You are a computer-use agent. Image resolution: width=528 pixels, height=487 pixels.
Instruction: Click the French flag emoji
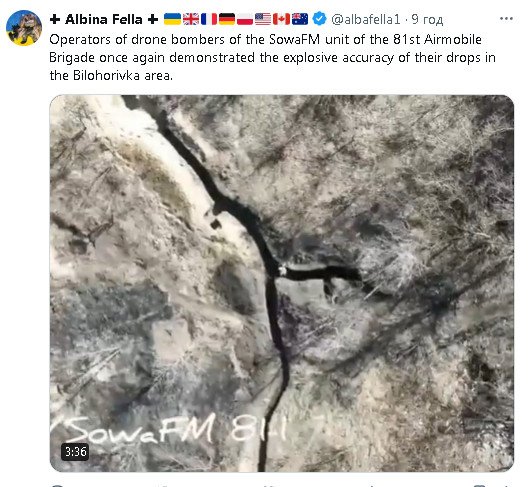(209, 19)
